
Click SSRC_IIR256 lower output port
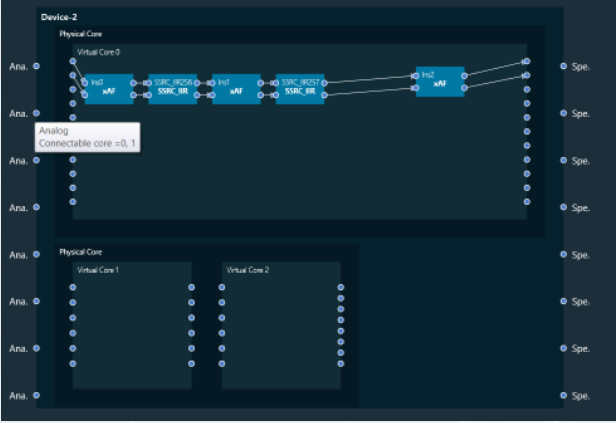[197, 95]
